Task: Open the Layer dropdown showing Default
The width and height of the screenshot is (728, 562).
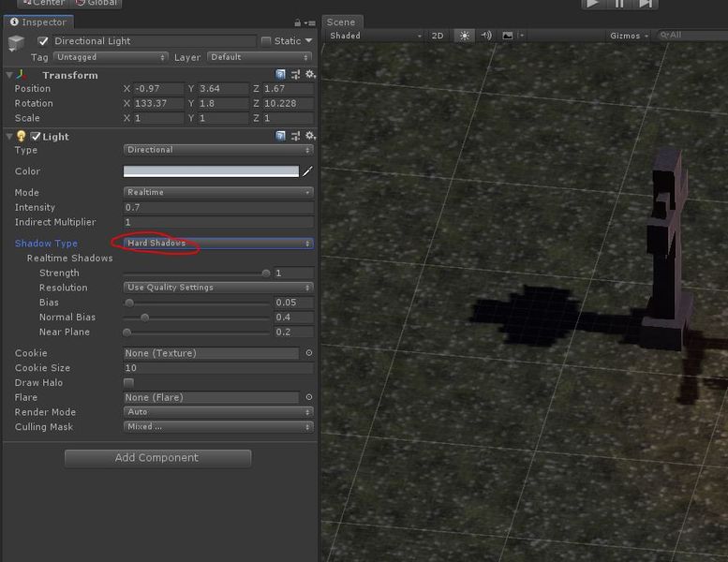Action: coord(260,57)
